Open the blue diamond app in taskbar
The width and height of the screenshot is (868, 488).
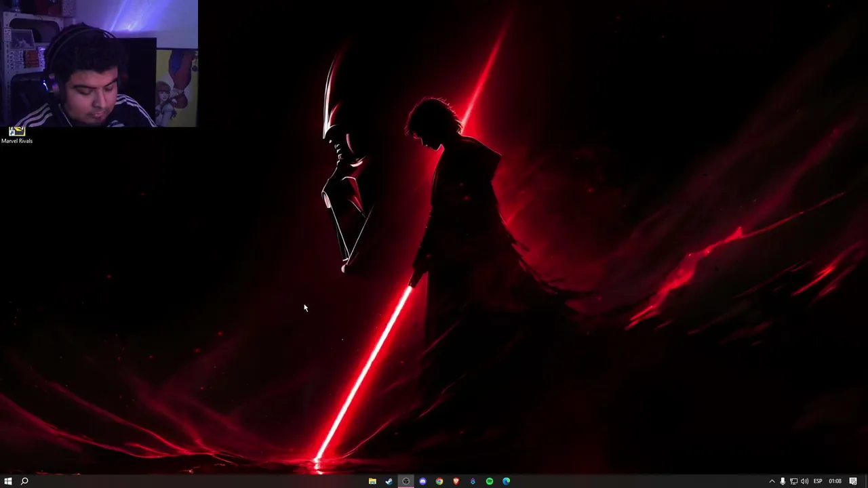point(473,481)
